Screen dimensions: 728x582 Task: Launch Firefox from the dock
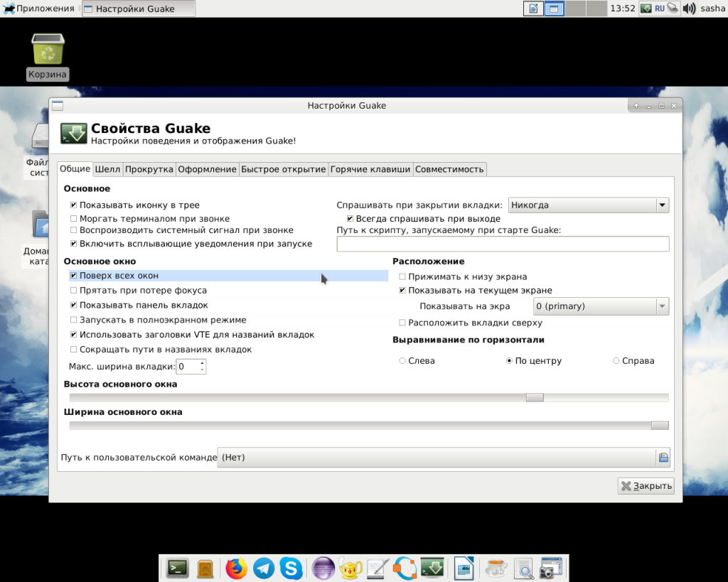click(236, 568)
